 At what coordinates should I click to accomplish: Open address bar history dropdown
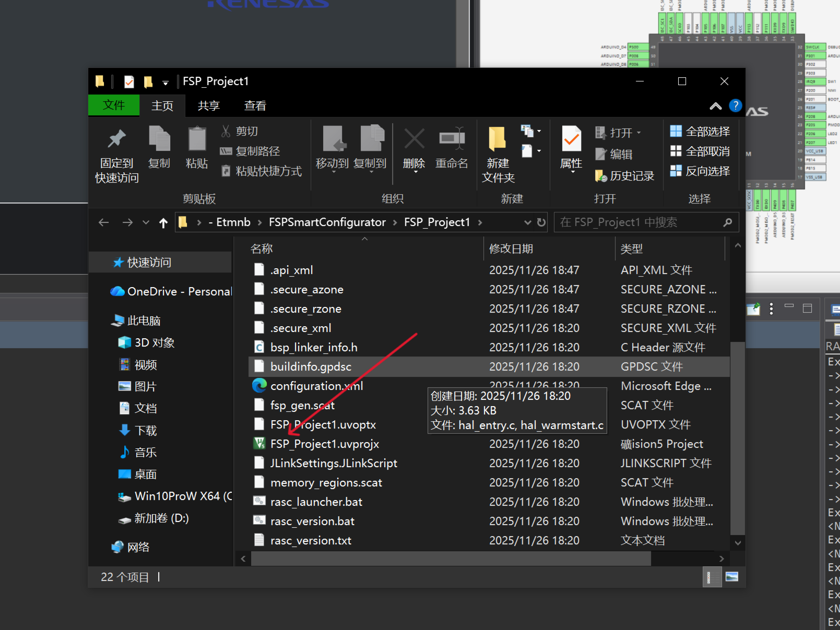coord(528,222)
